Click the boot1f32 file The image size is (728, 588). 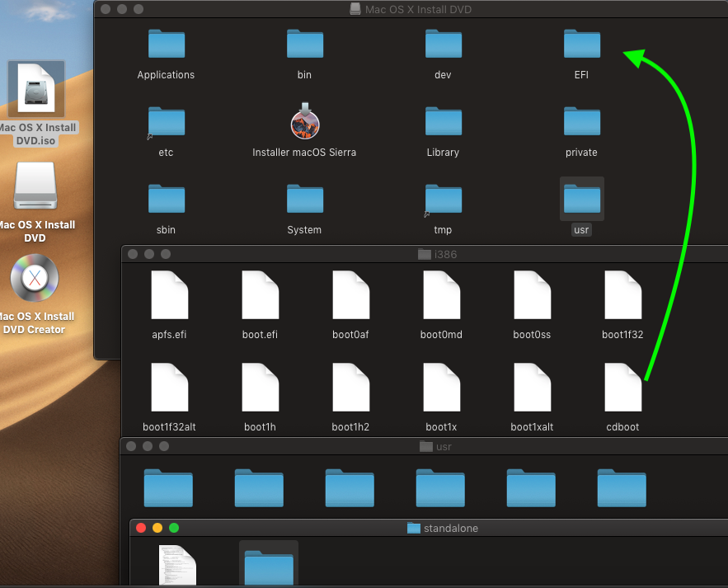click(x=622, y=295)
